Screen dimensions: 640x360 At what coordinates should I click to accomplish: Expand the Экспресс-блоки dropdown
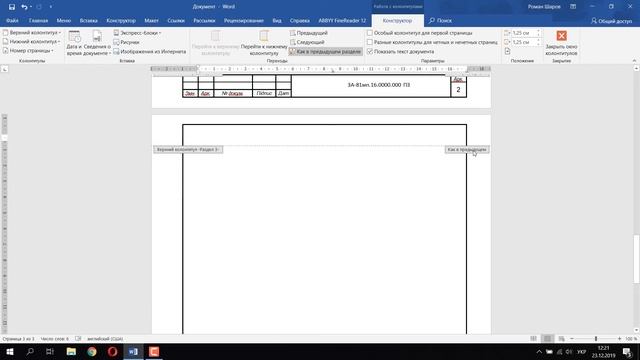[x=137, y=33]
